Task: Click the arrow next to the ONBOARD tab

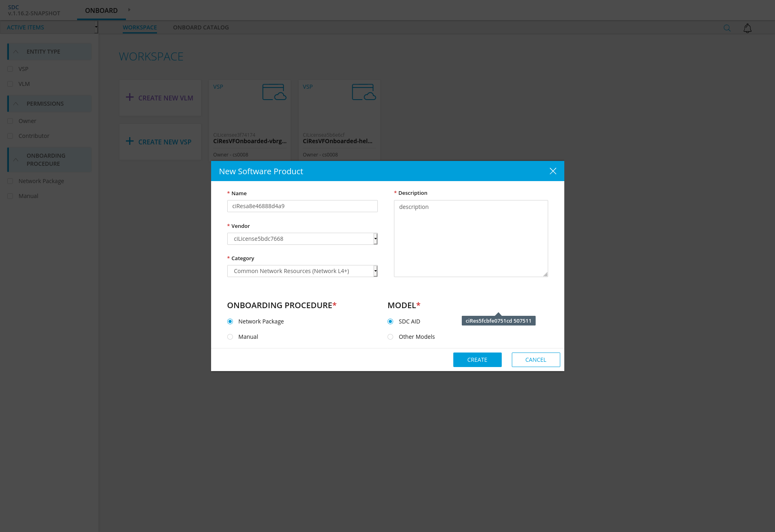Action: coord(129,10)
